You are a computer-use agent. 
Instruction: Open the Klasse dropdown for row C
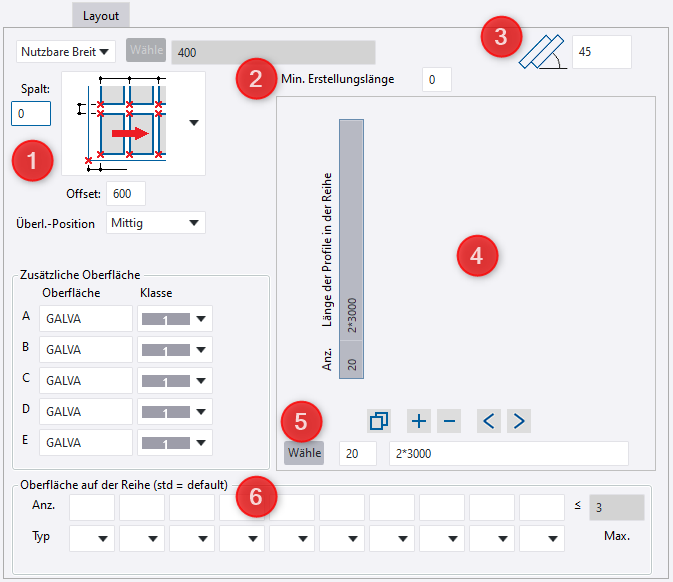175,380
